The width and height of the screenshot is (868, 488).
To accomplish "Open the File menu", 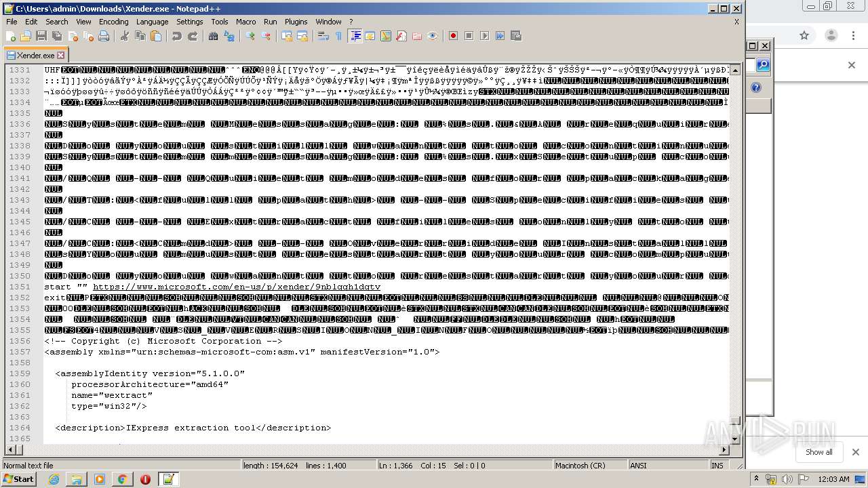I will [x=12, y=22].
